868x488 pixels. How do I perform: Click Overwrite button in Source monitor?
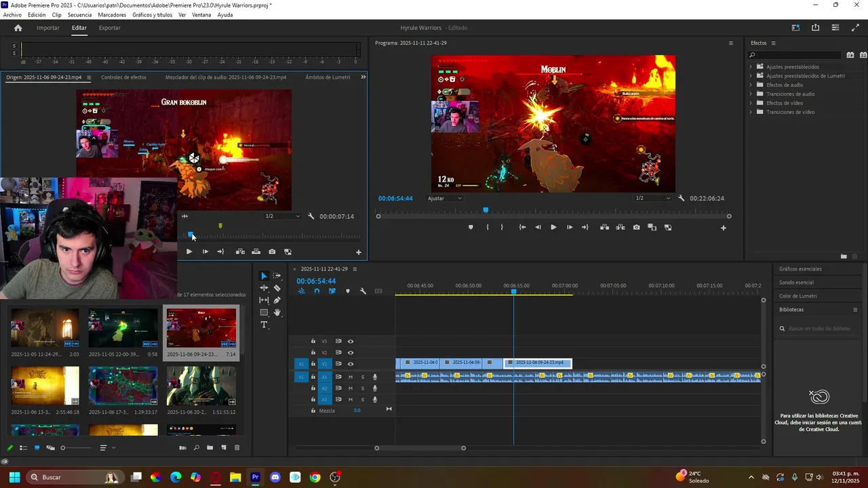tap(256, 252)
